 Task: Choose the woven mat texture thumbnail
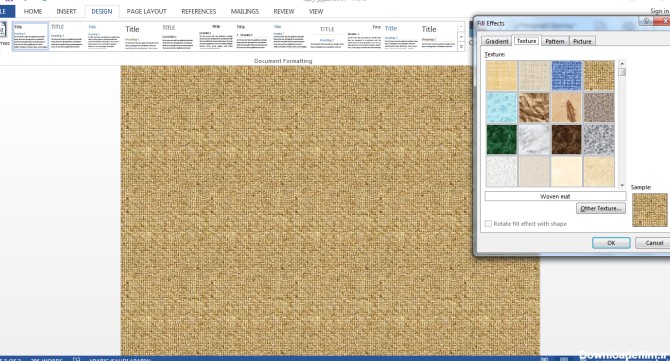(x=599, y=75)
